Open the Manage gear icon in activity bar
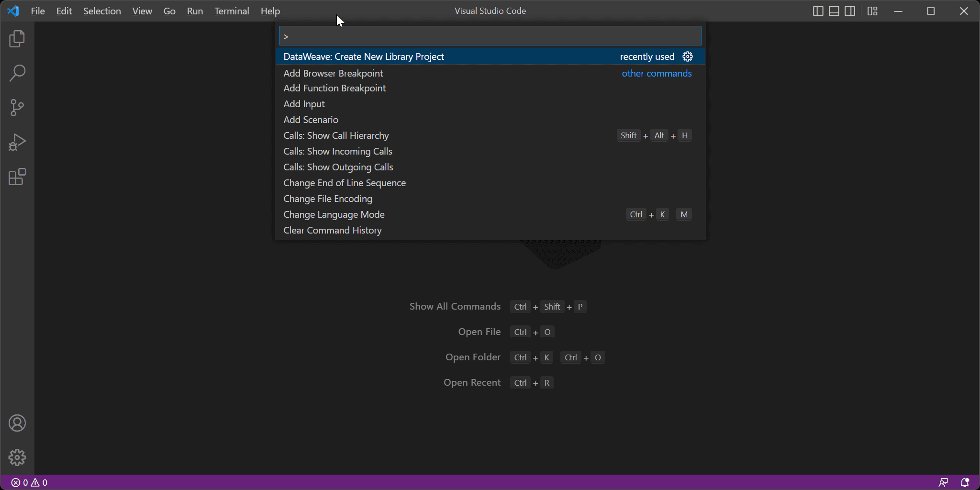The image size is (980, 490). click(17, 457)
